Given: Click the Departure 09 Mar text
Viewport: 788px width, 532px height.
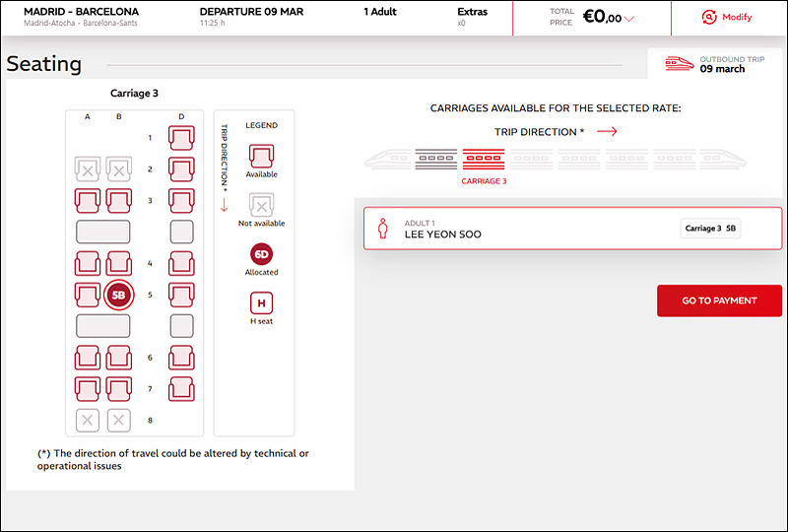Looking at the screenshot, I should (x=251, y=12).
